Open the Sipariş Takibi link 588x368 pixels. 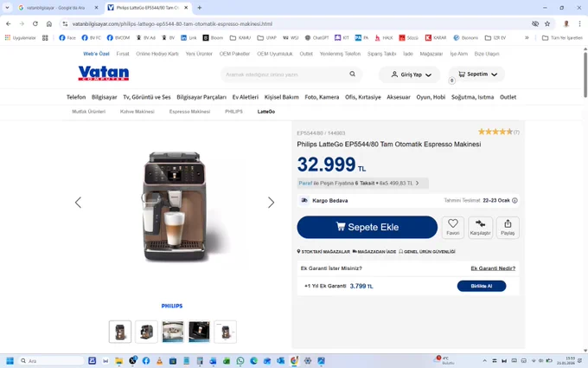pyautogui.click(x=381, y=54)
